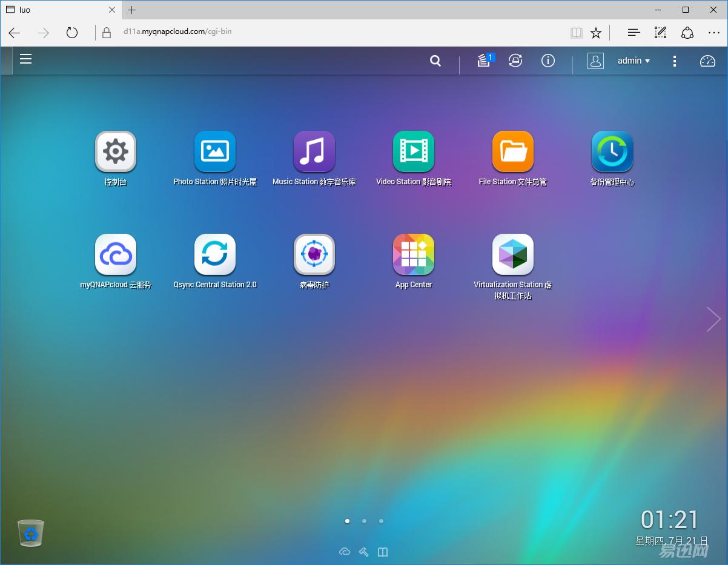Open the desktop recycle bin
728x565 pixels.
[x=31, y=533]
